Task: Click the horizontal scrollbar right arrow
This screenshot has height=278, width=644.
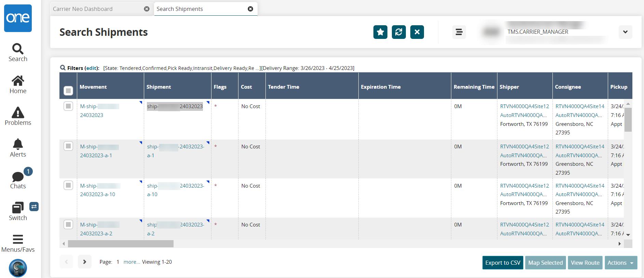Action: click(619, 244)
